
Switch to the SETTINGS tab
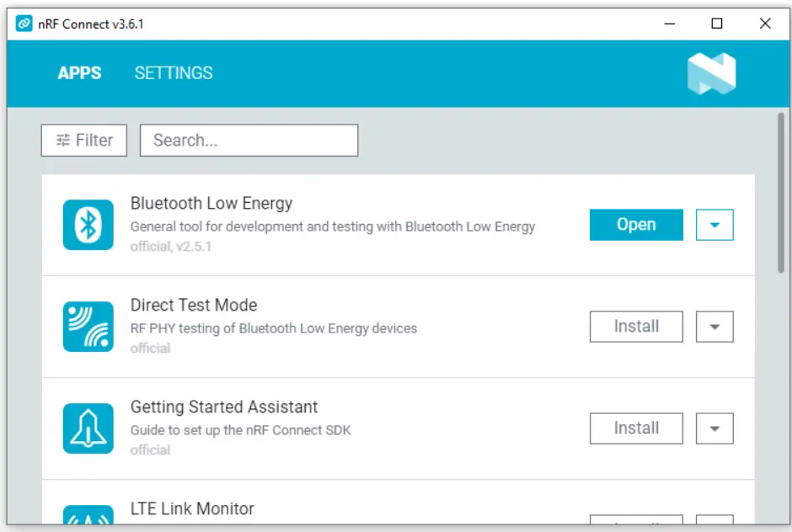coord(173,73)
